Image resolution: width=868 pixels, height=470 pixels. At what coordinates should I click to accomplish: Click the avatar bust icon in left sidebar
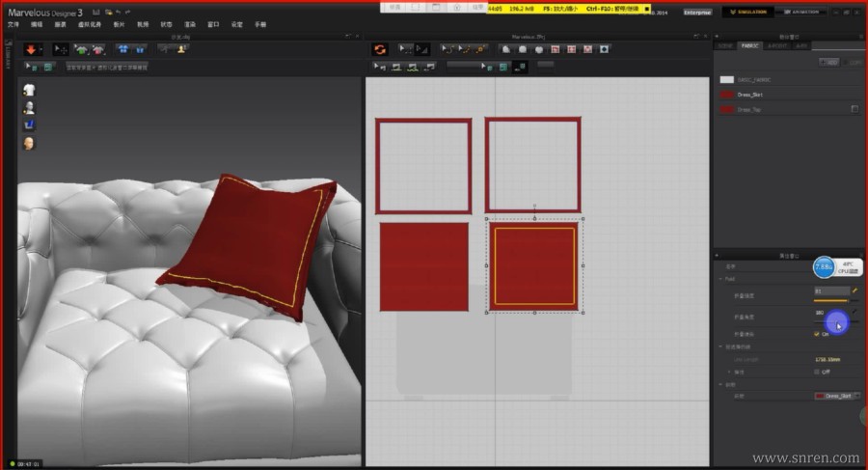tap(29, 107)
